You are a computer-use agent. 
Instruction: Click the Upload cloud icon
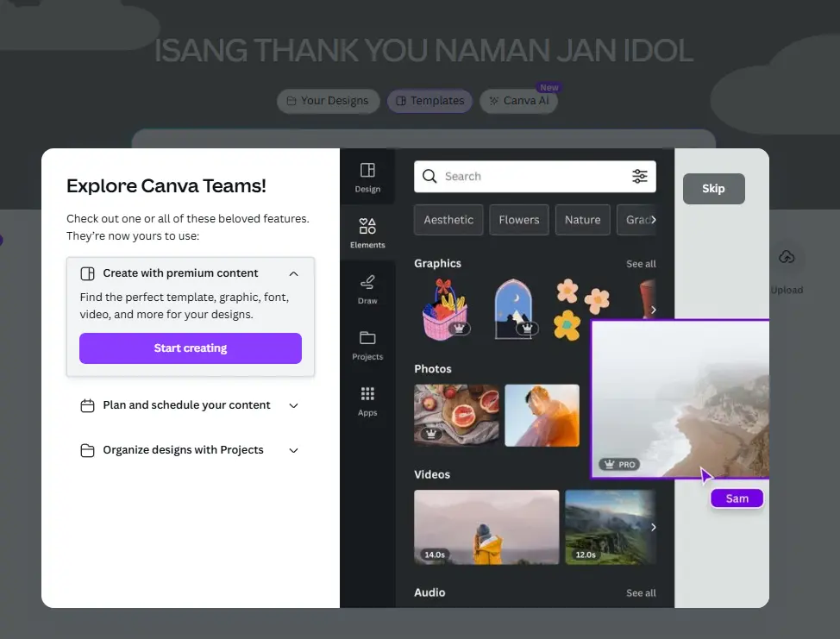tap(787, 257)
